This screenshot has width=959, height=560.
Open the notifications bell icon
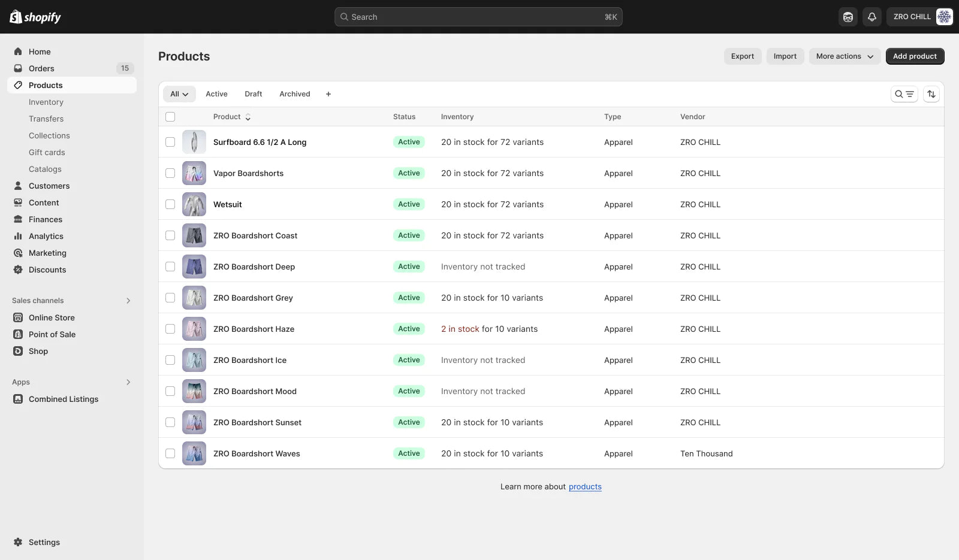coord(871,17)
